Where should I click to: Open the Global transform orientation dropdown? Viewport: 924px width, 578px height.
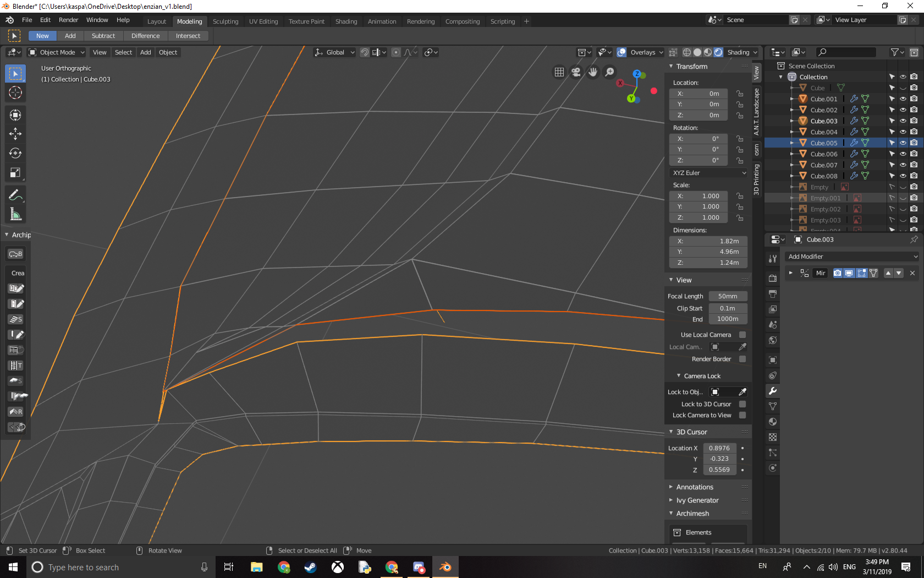coord(335,52)
